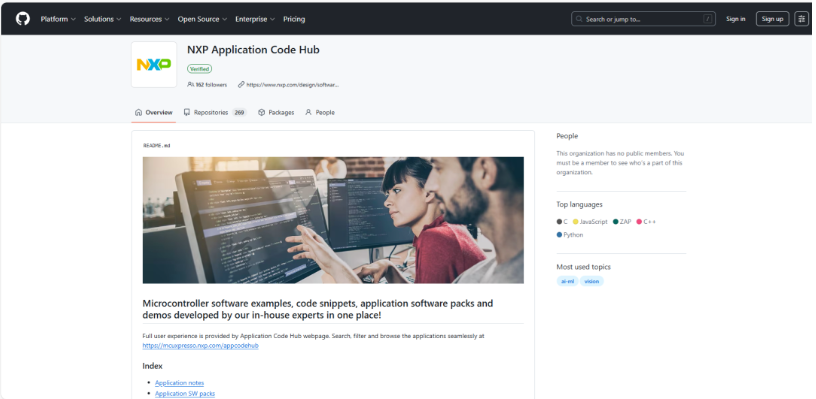Viewport: 816px width, 399px height.
Task: Click the NXP Application Code Hub title
Action: [253, 50]
